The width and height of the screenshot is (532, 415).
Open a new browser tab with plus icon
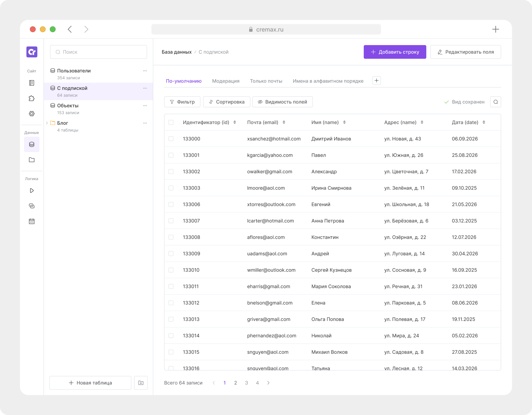[495, 29]
